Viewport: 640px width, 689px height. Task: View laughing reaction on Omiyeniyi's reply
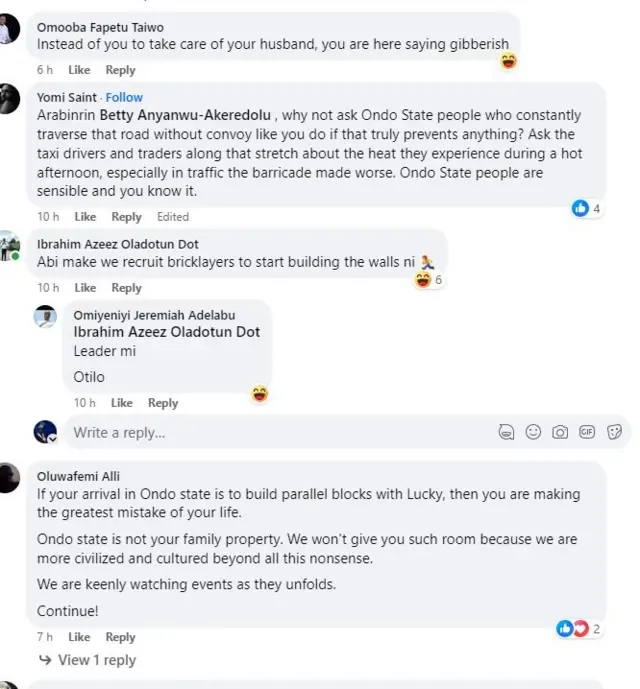point(260,394)
